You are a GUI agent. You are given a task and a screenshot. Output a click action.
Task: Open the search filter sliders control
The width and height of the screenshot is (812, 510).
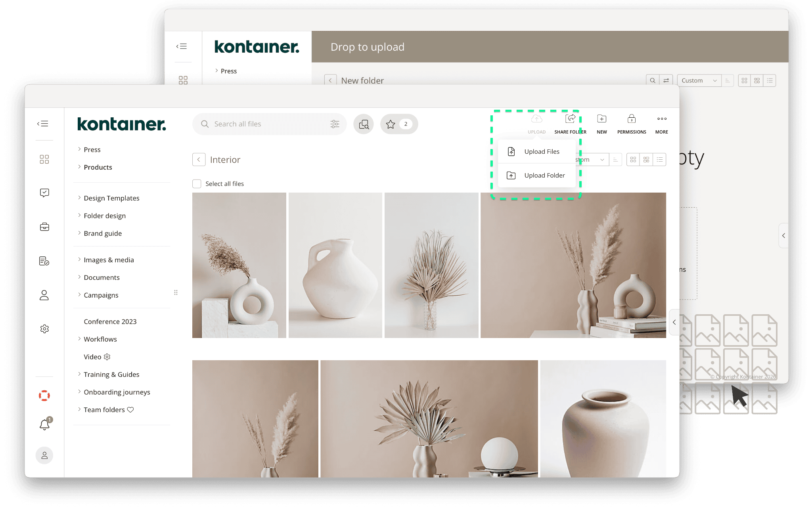tap(335, 124)
